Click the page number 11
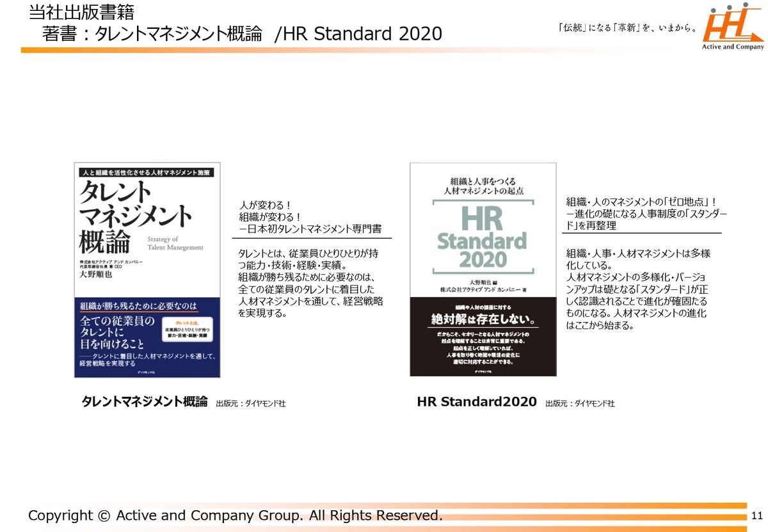 (757, 516)
